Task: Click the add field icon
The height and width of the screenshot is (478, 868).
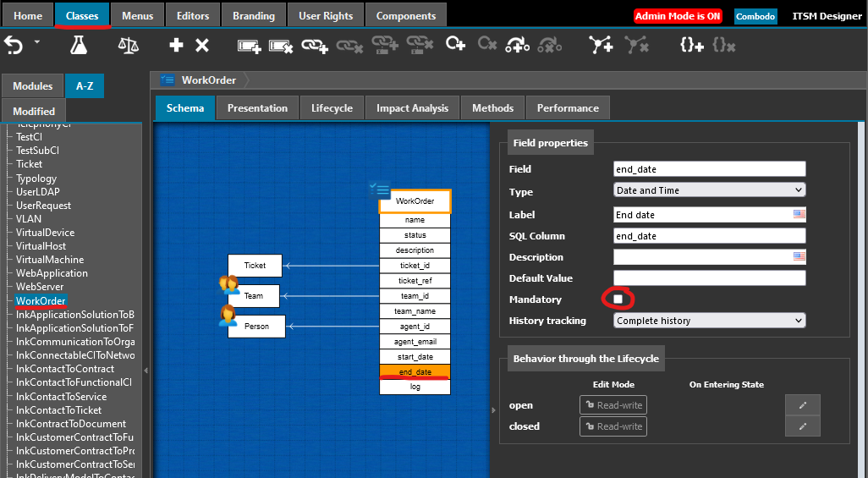Action: coord(250,46)
